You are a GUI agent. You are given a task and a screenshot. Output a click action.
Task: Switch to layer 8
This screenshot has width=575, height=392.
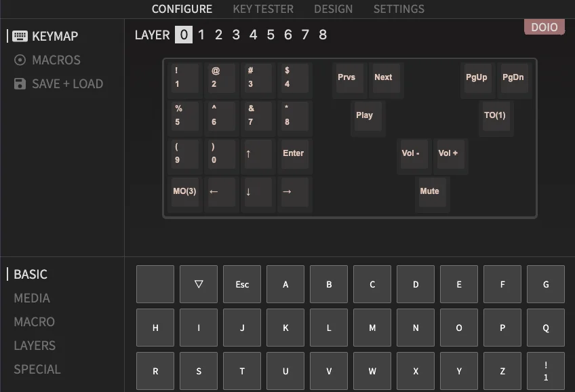tap(323, 35)
